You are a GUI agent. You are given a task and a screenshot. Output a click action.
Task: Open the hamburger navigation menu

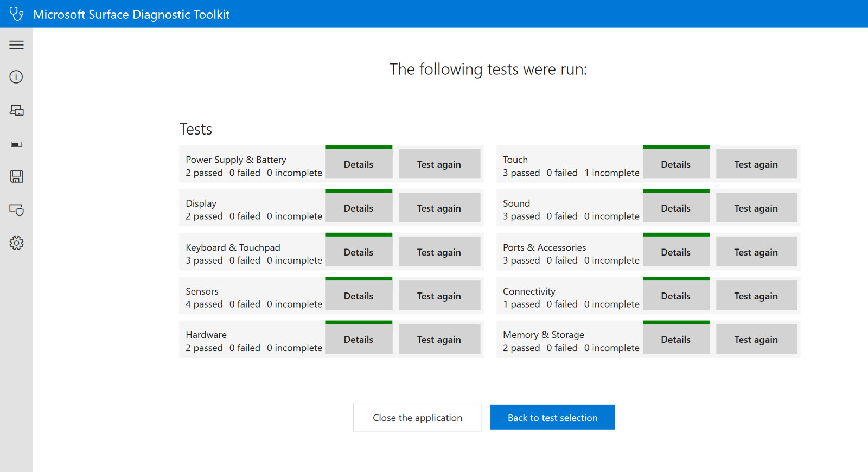[16, 45]
